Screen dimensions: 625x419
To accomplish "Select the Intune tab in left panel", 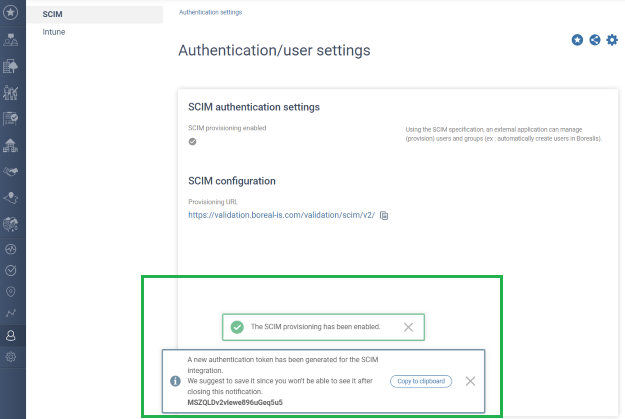I will (54, 32).
